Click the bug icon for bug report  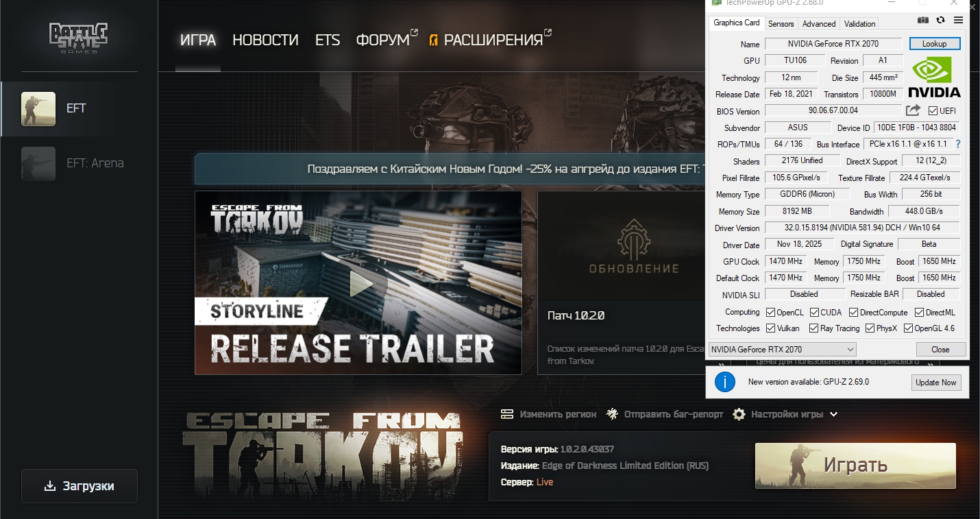(612, 414)
